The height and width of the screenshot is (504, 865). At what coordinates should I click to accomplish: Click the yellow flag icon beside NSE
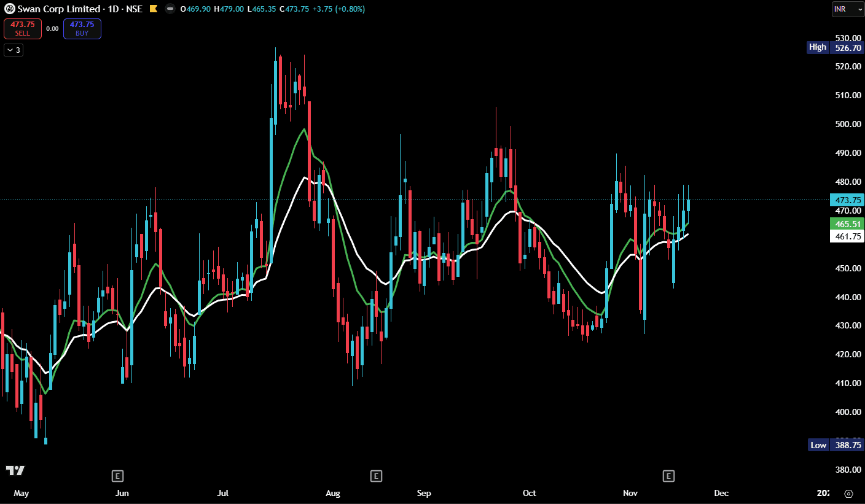[153, 9]
